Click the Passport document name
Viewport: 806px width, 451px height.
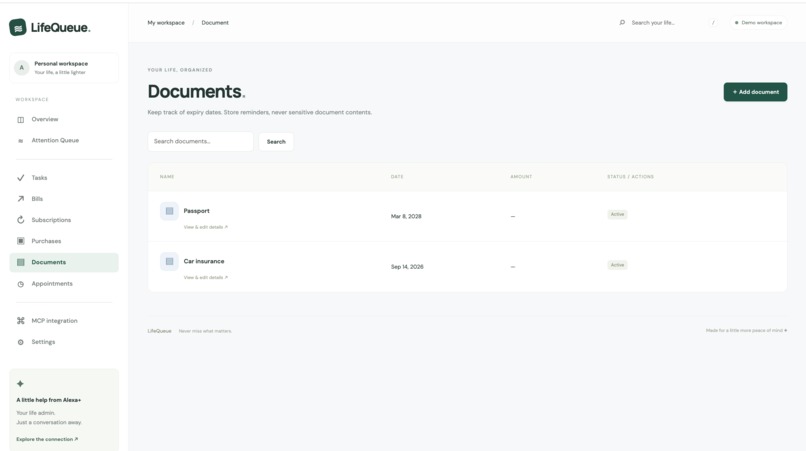pyautogui.click(x=196, y=211)
